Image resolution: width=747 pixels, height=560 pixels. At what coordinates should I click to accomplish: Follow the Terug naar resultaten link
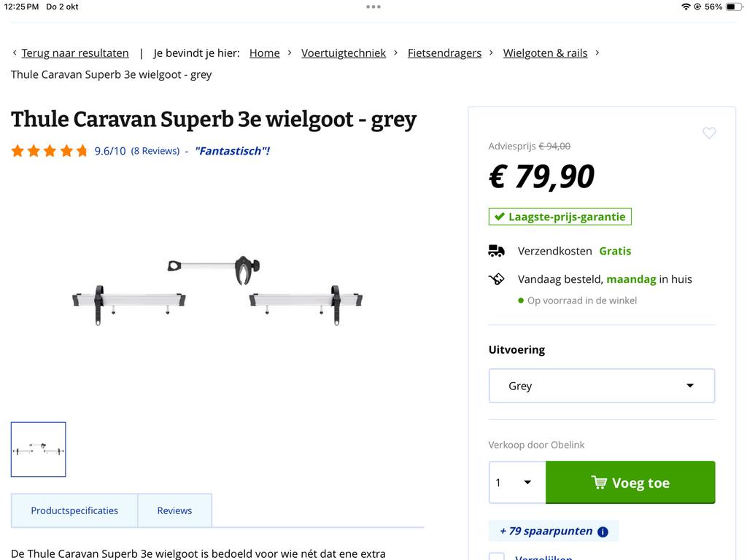(x=74, y=52)
